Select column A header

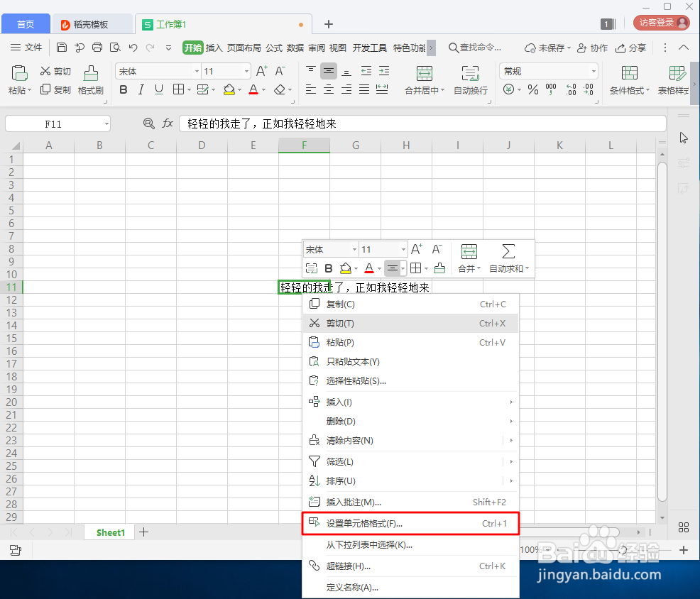pos(49,145)
